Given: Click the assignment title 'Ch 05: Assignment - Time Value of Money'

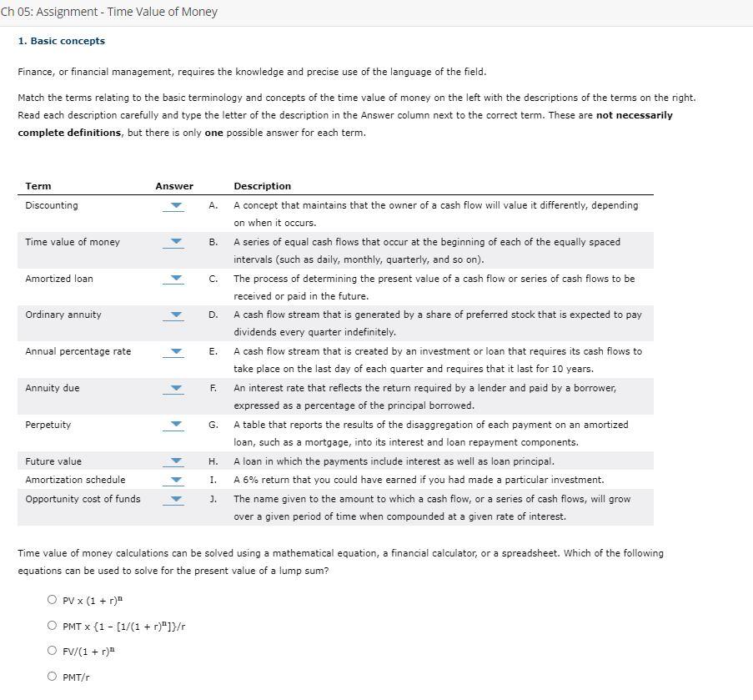Looking at the screenshot, I should pyautogui.click(x=109, y=11).
